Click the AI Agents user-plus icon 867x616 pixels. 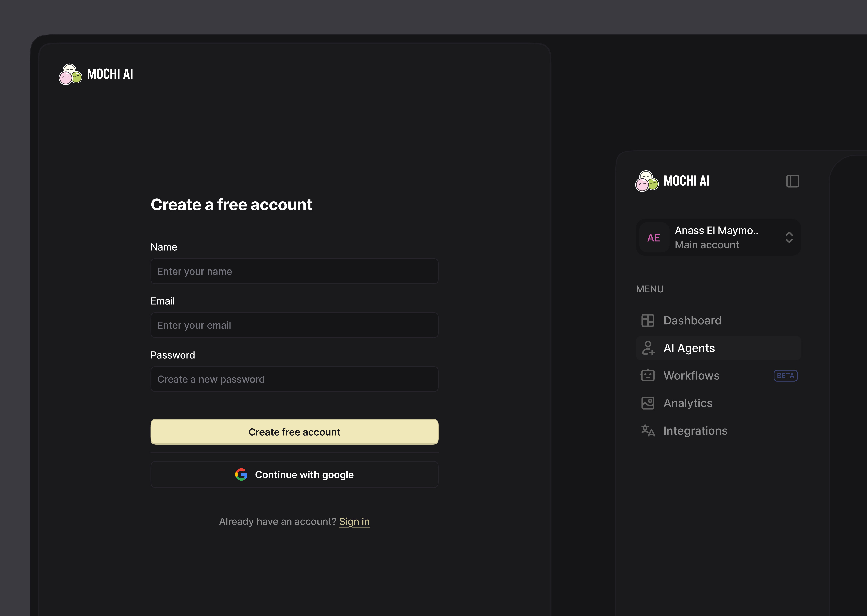pos(648,348)
